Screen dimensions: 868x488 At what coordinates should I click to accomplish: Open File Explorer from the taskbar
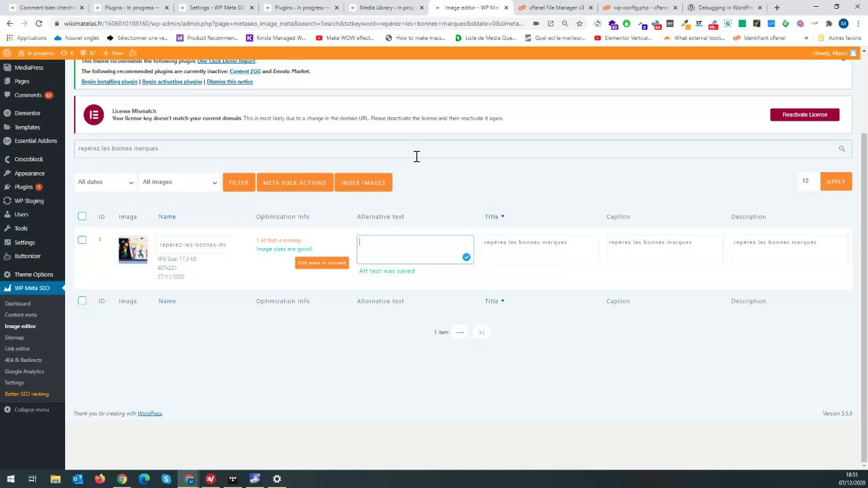pyautogui.click(x=55, y=479)
